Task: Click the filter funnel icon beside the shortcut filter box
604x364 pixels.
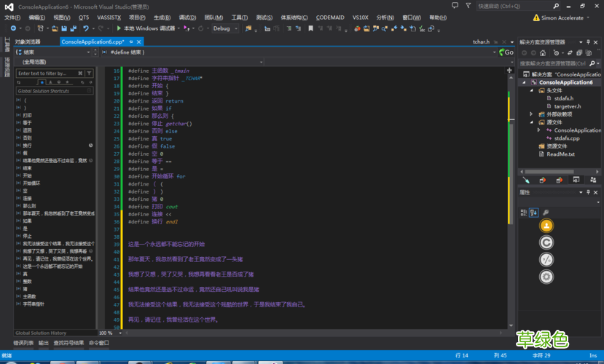Action: (x=89, y=74)
